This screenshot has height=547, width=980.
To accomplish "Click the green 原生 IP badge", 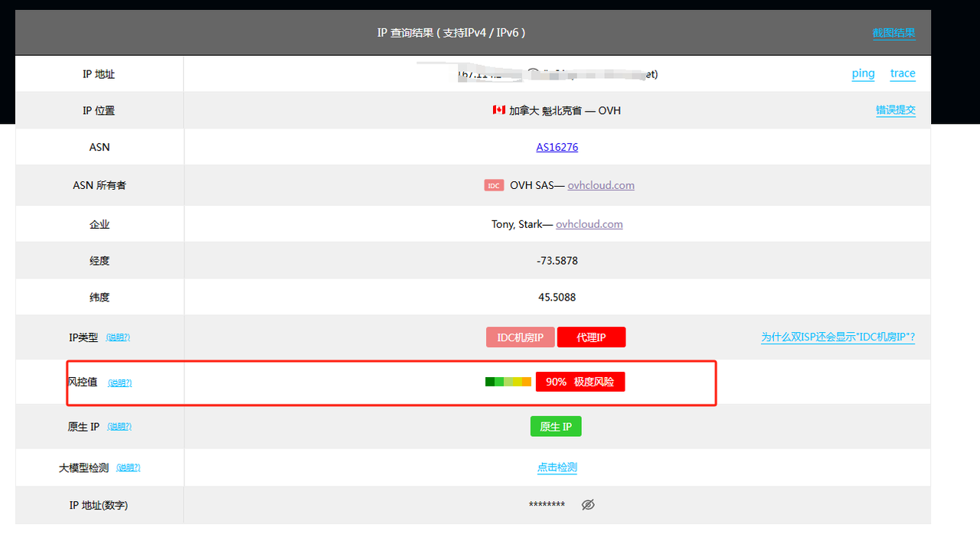I will tap(555, 427).
